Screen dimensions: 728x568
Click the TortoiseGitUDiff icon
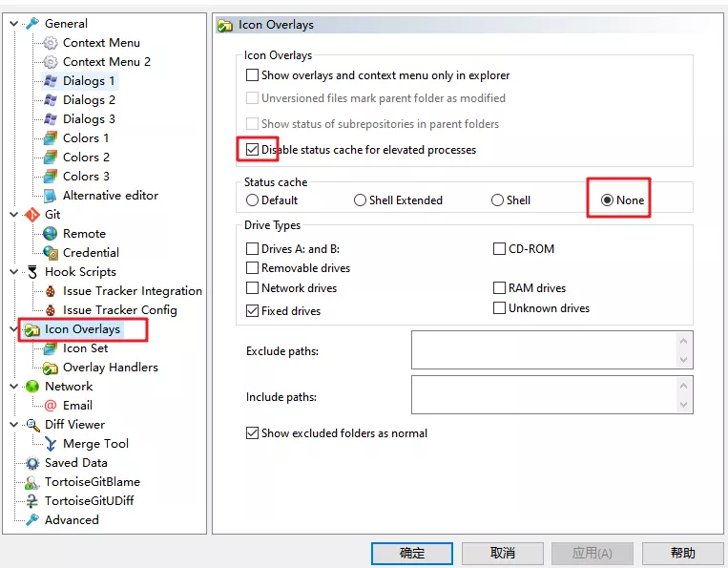point(32,501)
